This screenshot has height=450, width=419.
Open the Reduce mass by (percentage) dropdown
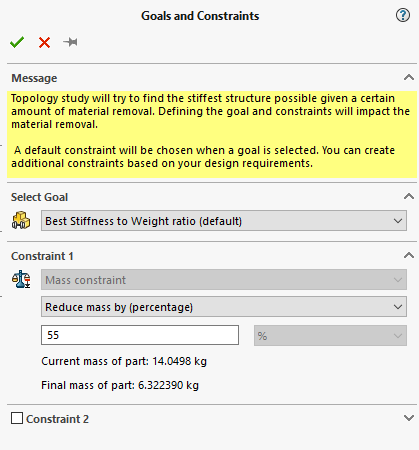(x=224, y=307)
